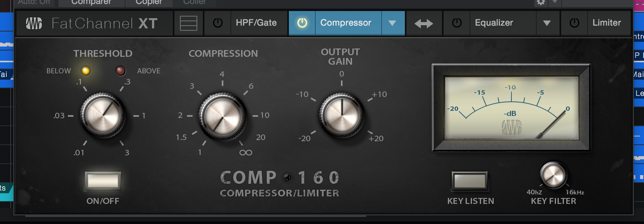The image size is (644, 224).
Task: Click the +20 mark on Output Gain
Action: click(376, 138)
